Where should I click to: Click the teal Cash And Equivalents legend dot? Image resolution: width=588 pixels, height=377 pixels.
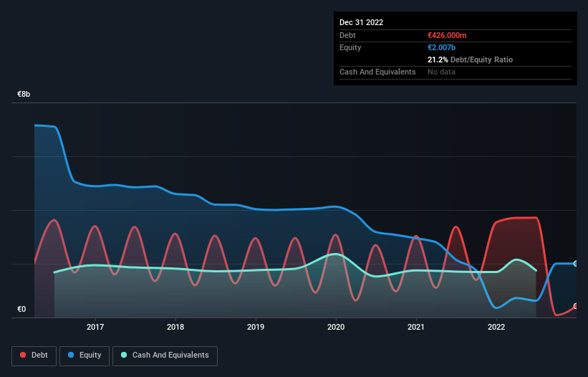pos(124,355)
